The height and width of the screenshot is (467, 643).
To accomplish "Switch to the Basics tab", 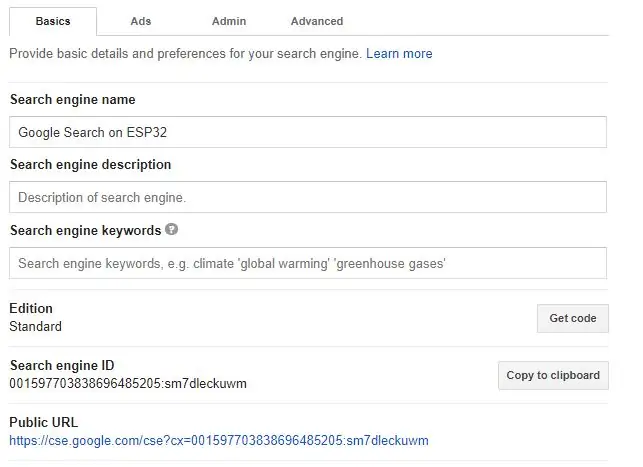I will pos(53,21).
